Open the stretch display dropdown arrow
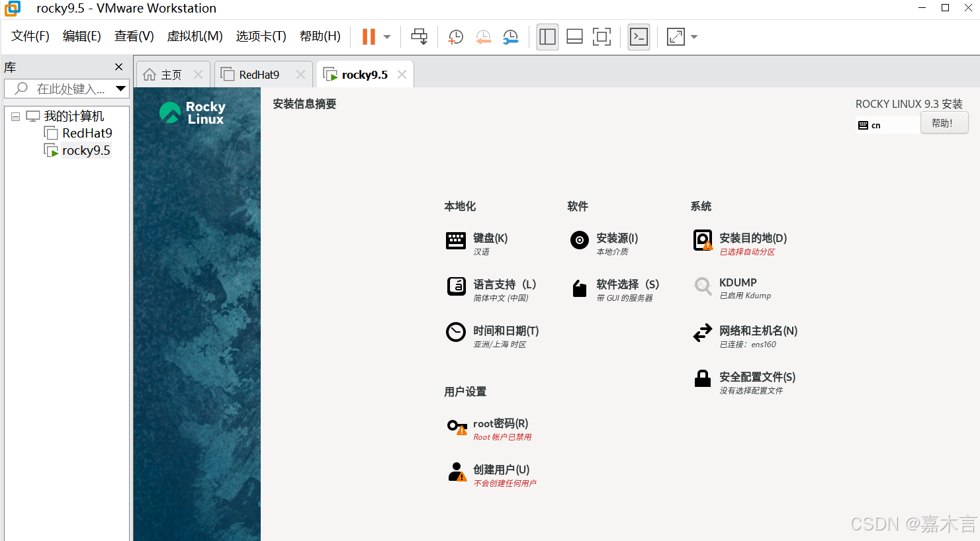980x541 pixels. tap(694, 37)
